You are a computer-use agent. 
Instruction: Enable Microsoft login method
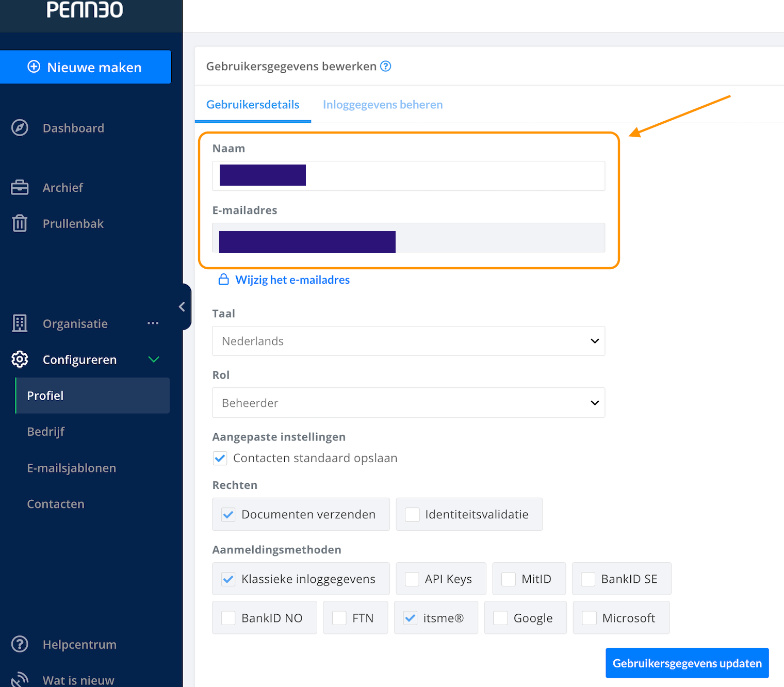click(x=590, y=618)
